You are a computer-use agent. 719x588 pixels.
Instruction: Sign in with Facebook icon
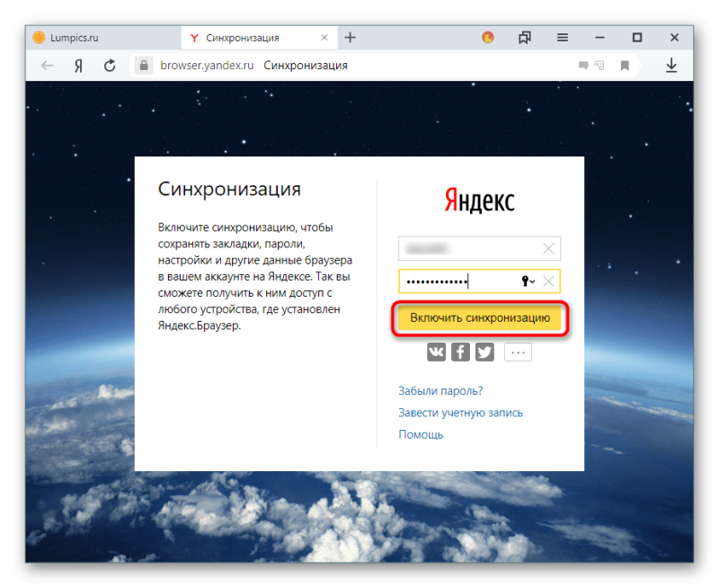point(460,352)
